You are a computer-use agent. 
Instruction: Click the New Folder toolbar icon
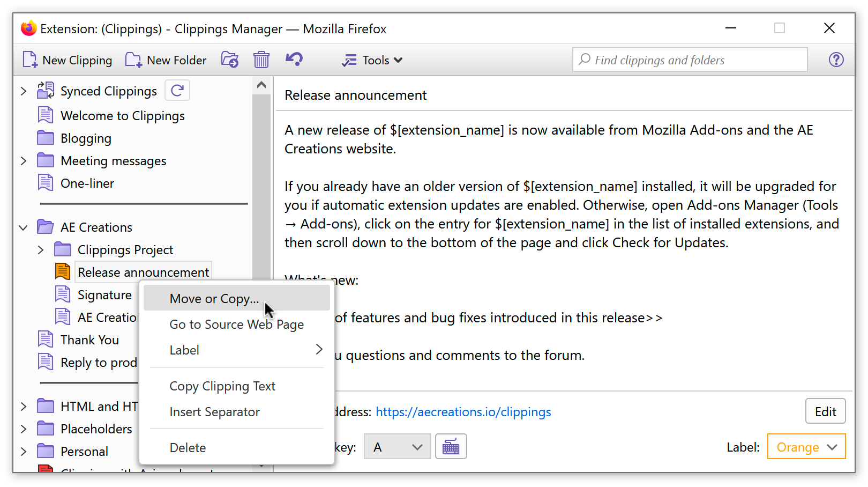[133, 60]
